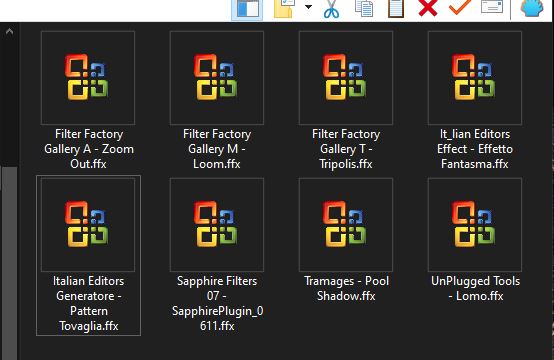Click the clipboard Paste icon
Screen dimensions: 554x360
click(x=396, y=8)
